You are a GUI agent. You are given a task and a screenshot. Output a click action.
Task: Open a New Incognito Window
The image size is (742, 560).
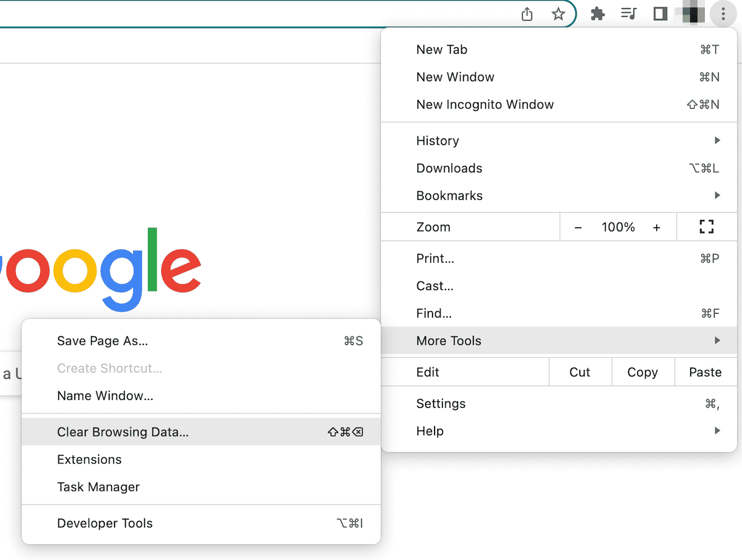tap(484, 104)
